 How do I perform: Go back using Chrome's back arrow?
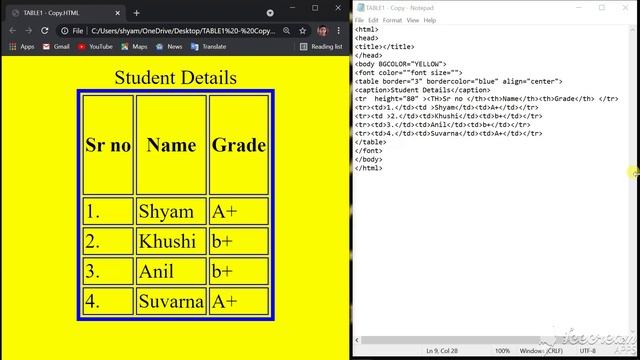click(13, 31)
